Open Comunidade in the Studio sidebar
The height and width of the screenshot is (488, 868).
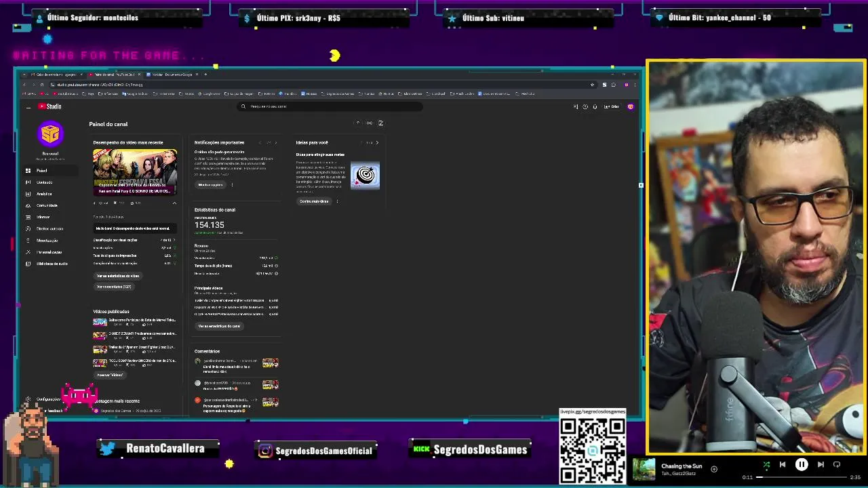pyautogui.click(x=50, y=205)
